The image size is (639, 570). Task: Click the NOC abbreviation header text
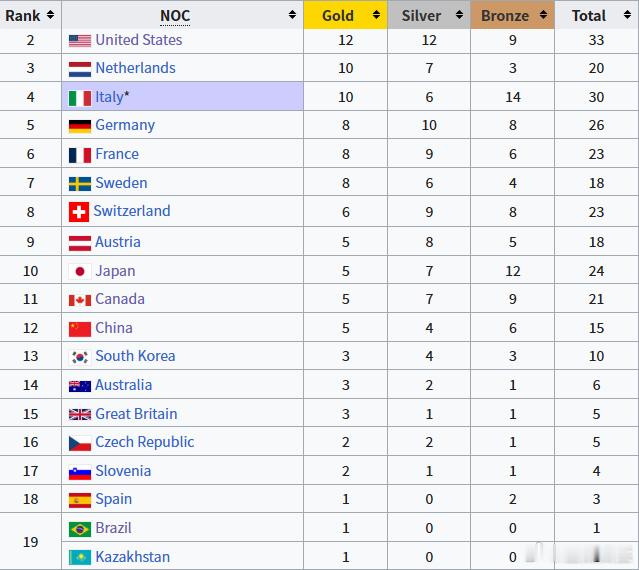point(175,16)
